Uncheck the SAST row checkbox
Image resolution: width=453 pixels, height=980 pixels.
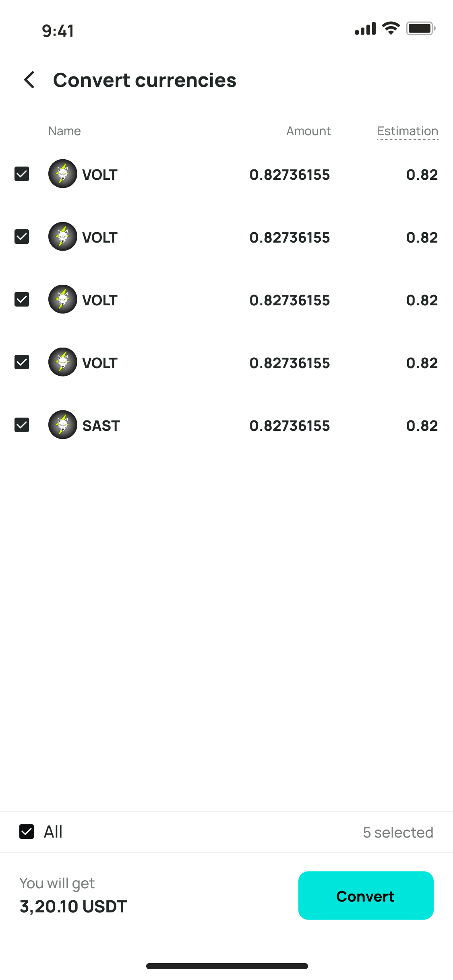[x=22, y=425]
